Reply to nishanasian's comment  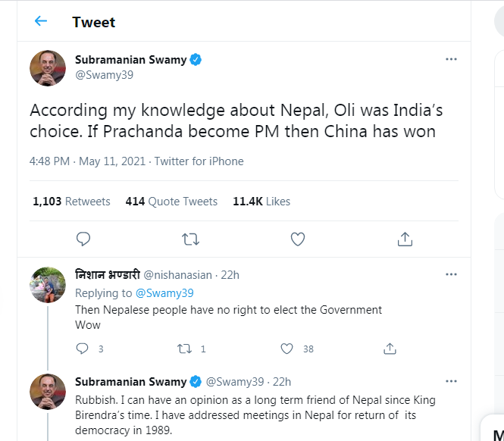[83, 349]
